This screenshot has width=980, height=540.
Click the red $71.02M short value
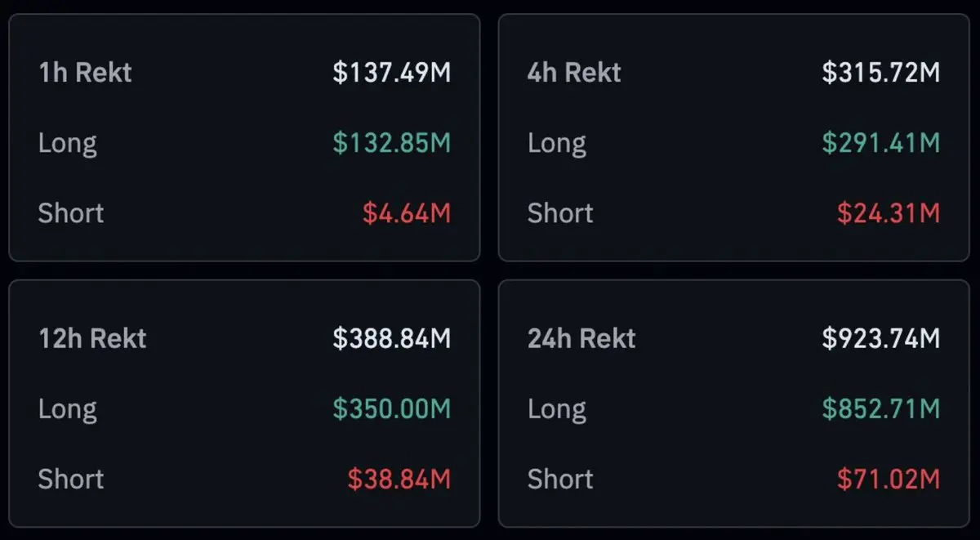pyautogui.click(x=889, y=479)
